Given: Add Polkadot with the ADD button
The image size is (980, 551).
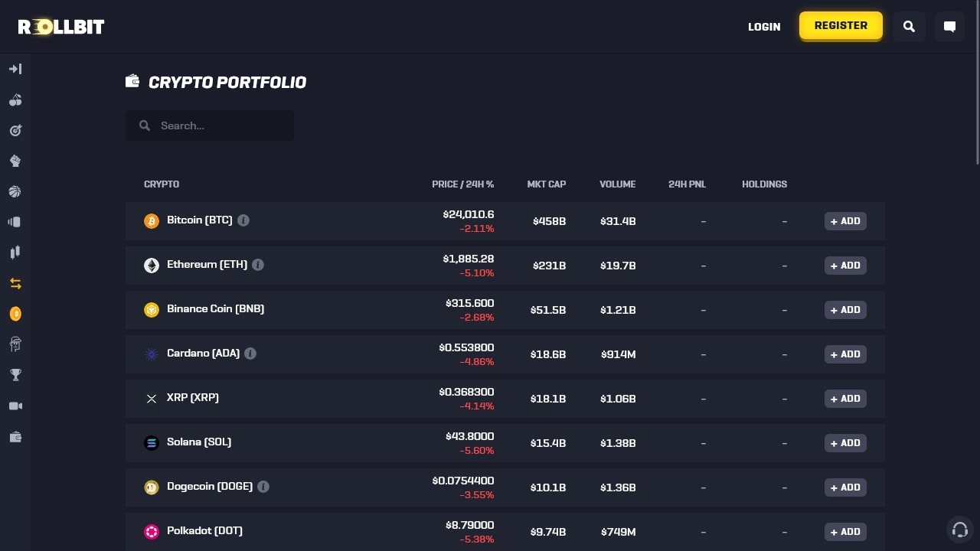Looking at the screenshot, I should (x=845, y=532).
